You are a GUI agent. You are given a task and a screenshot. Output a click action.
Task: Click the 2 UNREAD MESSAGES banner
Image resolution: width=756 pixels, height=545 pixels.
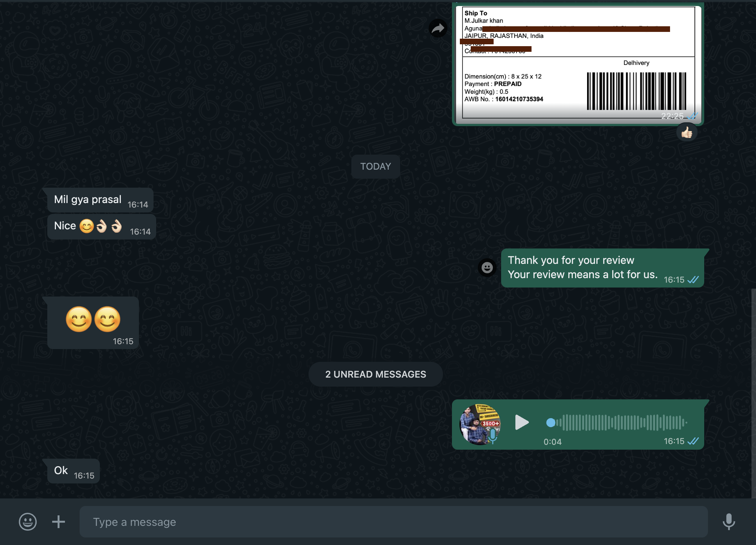point(375,374)
